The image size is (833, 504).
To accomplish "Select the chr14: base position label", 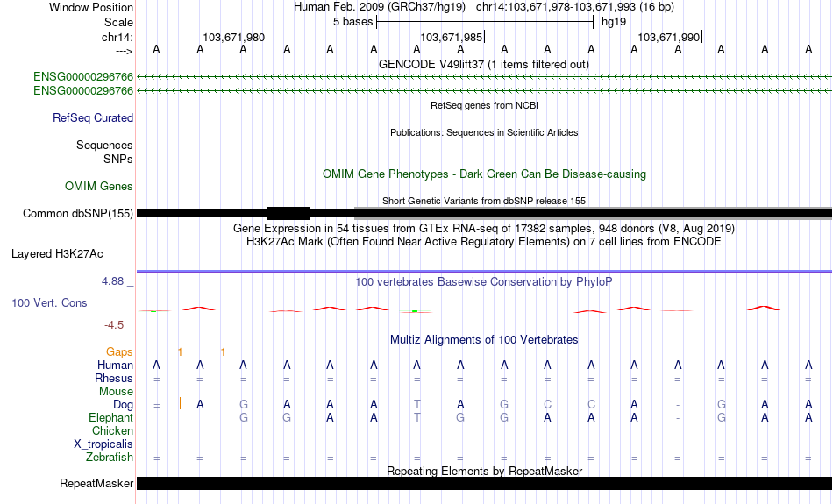I will (117, 37).
